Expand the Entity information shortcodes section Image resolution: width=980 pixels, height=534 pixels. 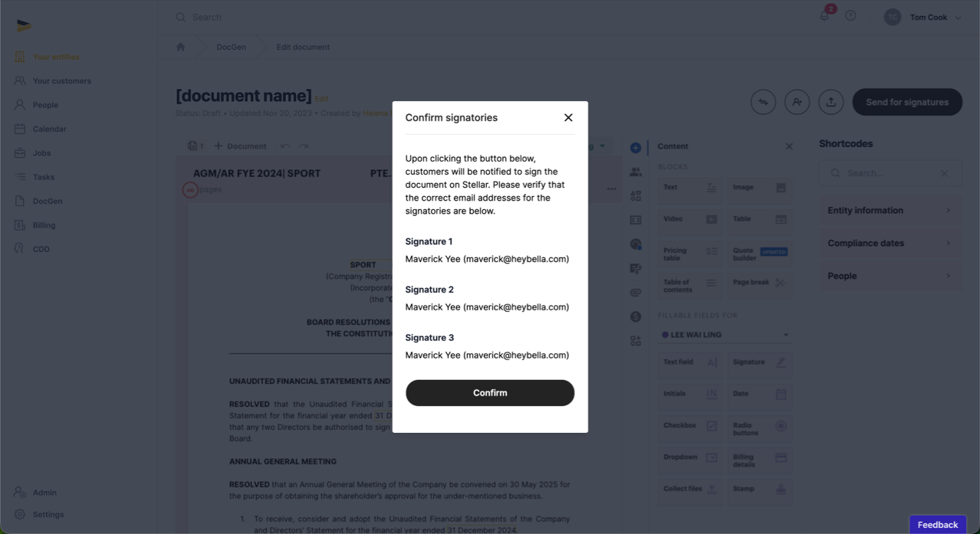pyautogui.click(x=887, y=211)
